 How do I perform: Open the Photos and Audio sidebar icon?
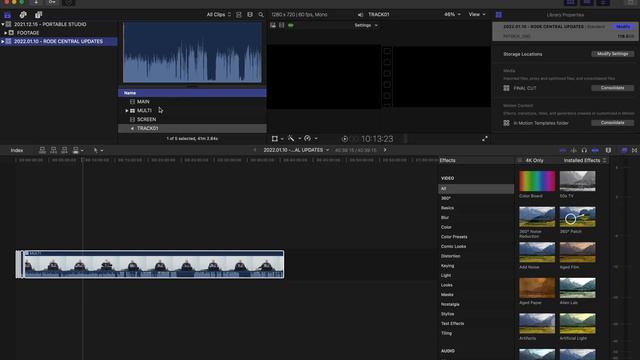pos(23,15)
